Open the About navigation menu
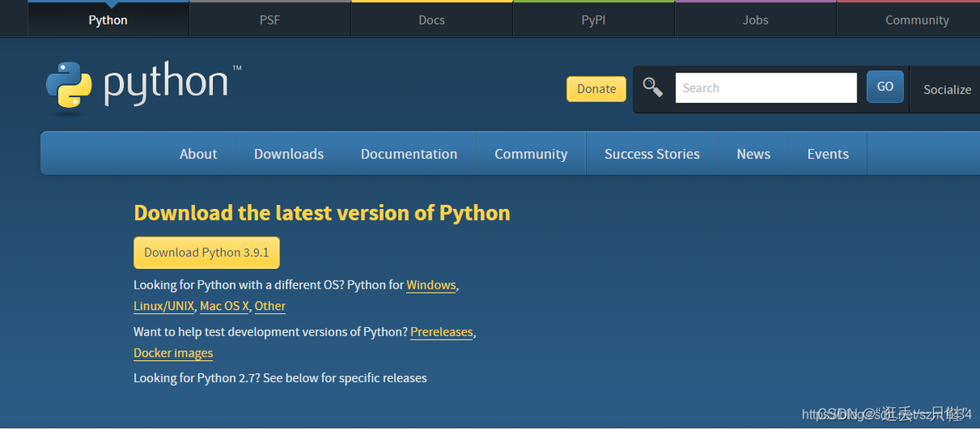The width and height of the screenshot is (980, 430). click(198, 154)
